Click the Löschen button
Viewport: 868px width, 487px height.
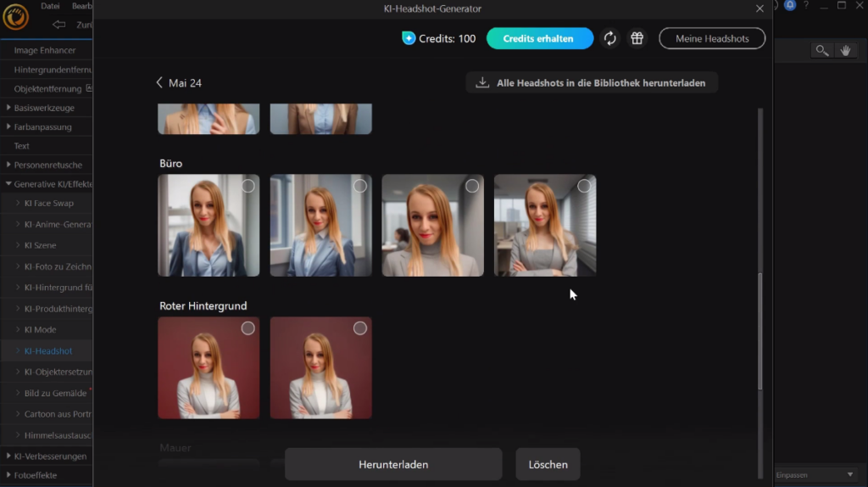(548, 464)
